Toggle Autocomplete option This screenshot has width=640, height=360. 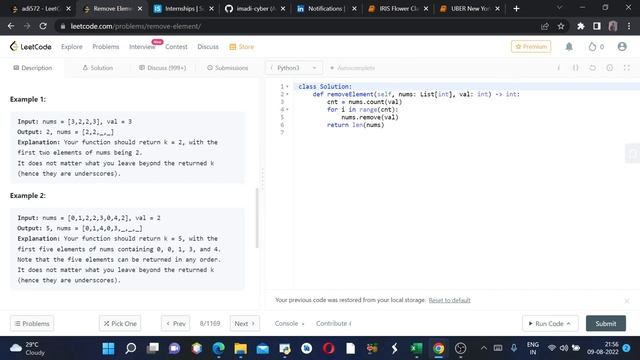352,68
